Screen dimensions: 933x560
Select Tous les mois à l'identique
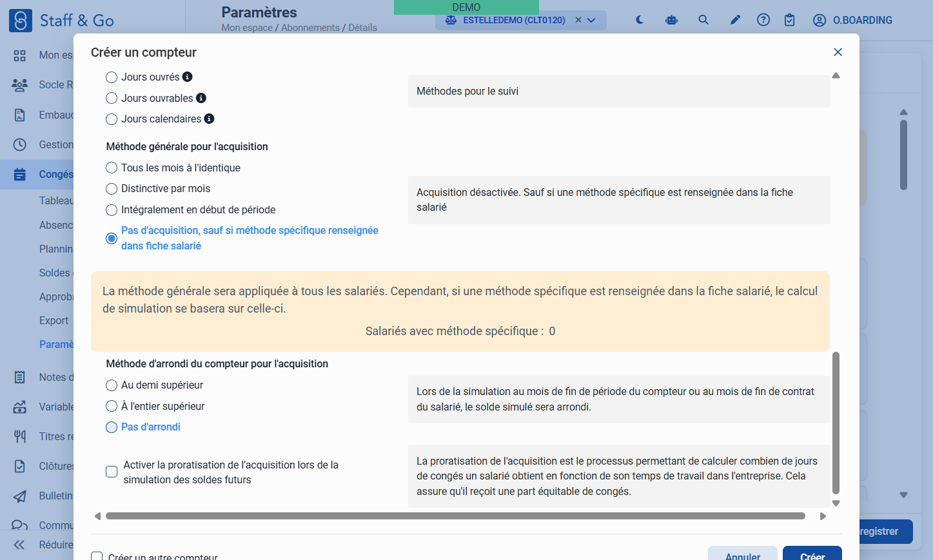pos(112,168)
